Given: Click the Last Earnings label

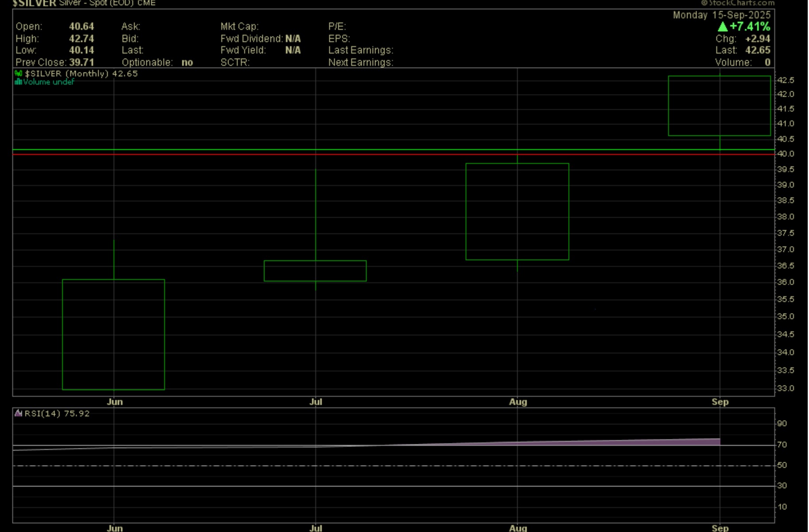Looking at the screenshot, I should 361,50.
